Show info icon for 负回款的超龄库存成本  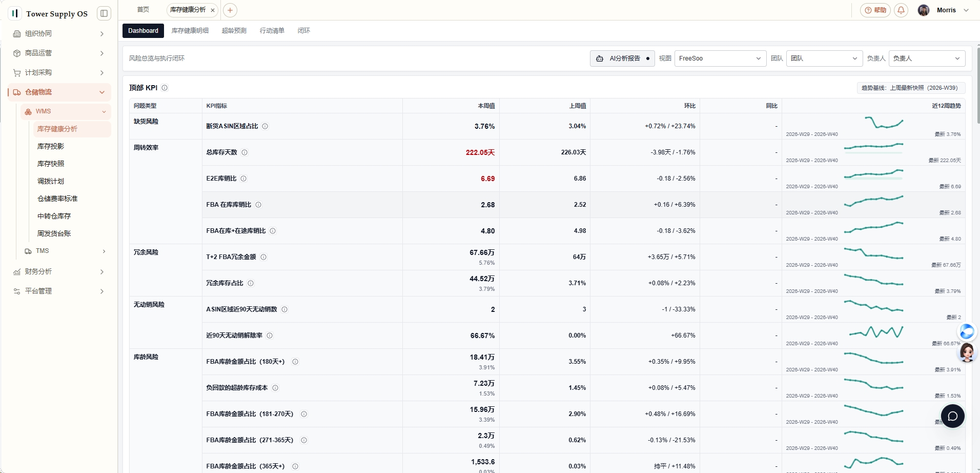pos(275,388)
